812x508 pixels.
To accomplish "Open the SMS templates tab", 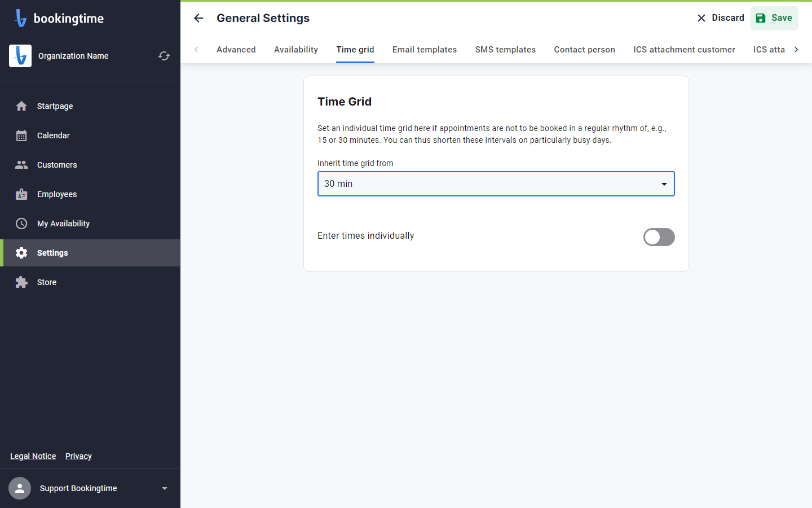I will (505, 50).
